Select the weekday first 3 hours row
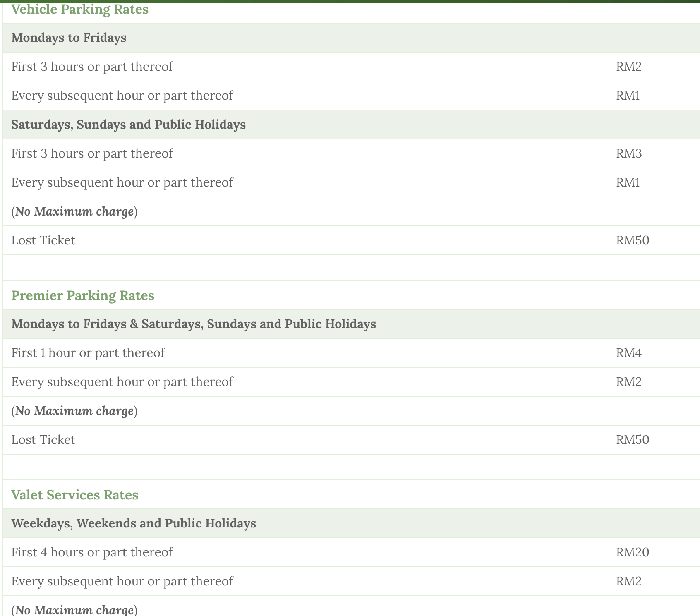Viewport: 700px width, 616px height. coord(92,67)
